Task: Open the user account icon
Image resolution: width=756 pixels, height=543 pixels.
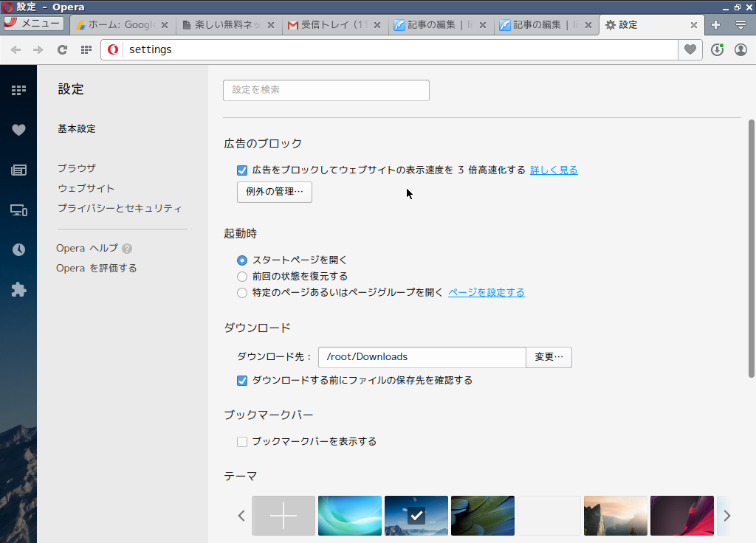Action: (740, 49)
